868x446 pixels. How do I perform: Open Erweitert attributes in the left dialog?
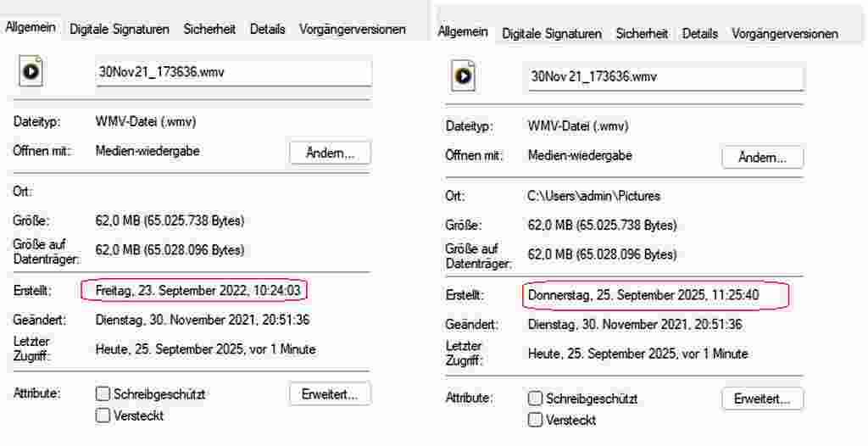330,394
